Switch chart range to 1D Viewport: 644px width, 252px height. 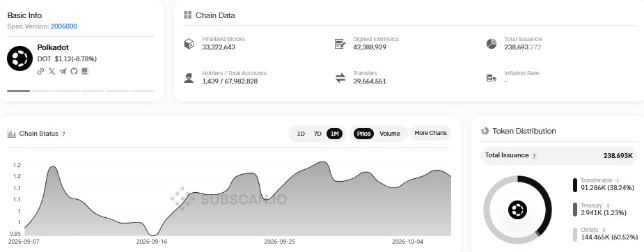pos(301,134)
